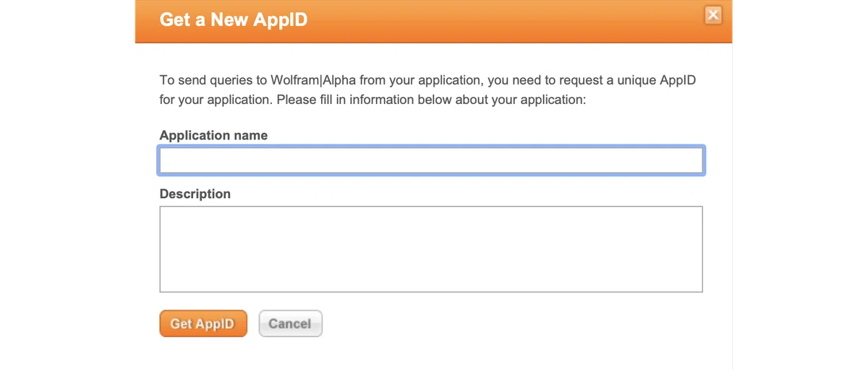Click the orange dialog header bar
Viewport: 868px width, 370px height.
click(x=433, y=21)
